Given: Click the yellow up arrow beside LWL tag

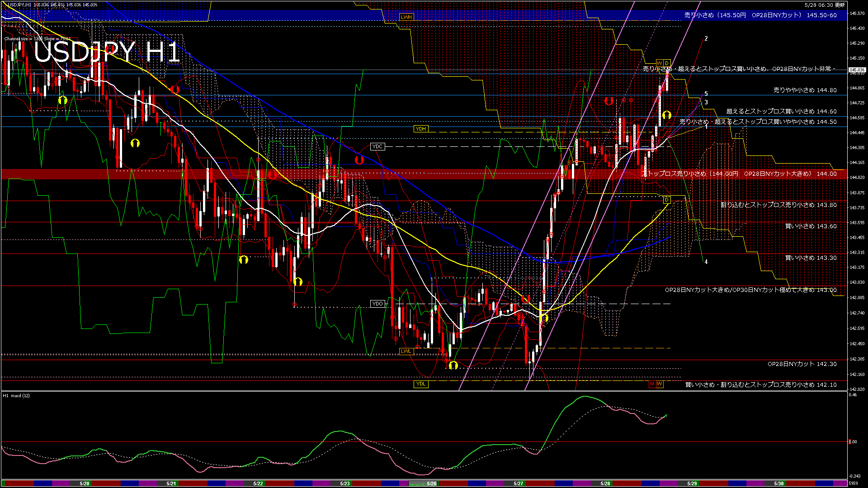Looking at the screenshot, I should click(x=453, y=365).
